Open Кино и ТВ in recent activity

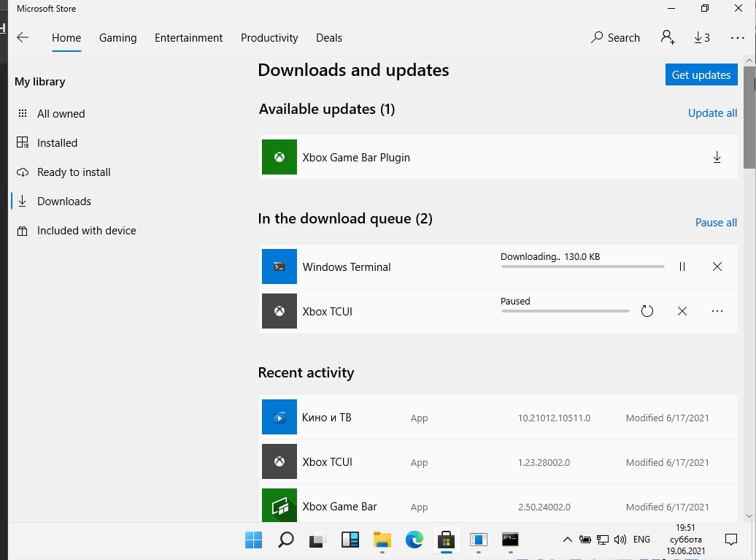tap(498, 417)
